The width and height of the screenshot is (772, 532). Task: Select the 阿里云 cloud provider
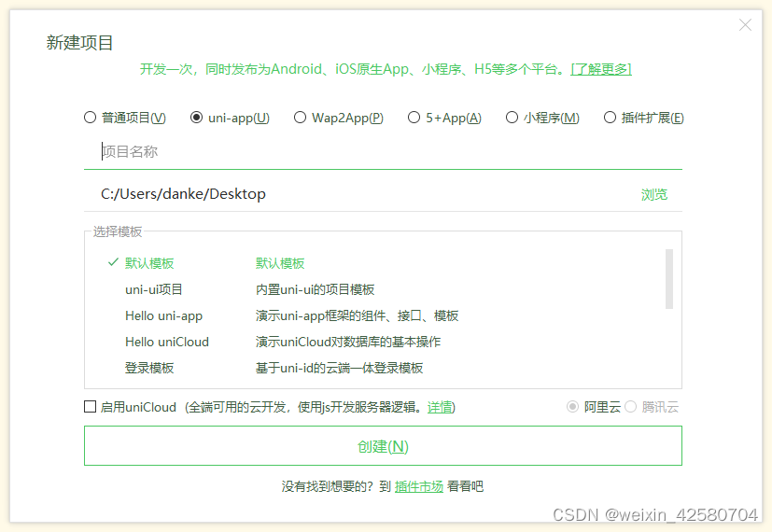click(593, 407)
